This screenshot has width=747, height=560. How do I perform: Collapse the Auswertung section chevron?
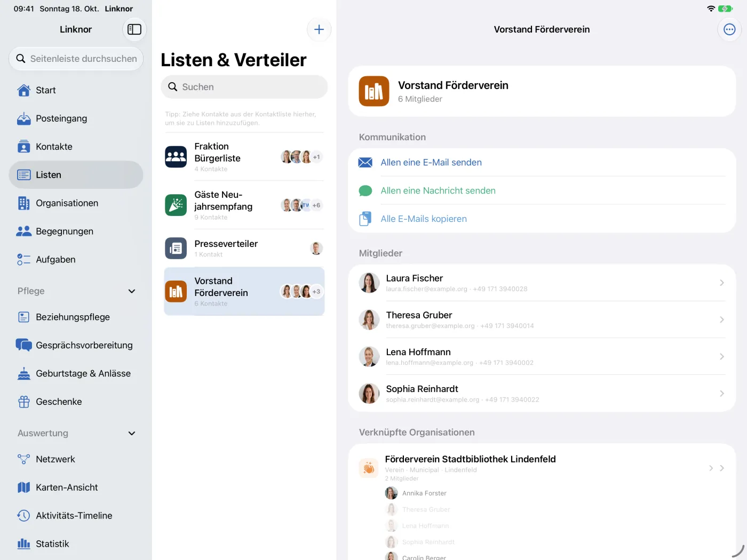132,434
